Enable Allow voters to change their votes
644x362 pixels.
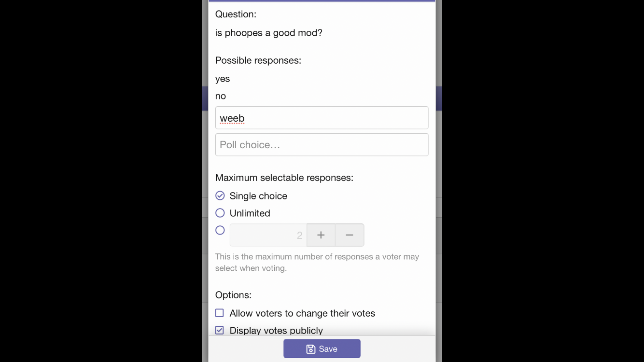pos(220,313)
